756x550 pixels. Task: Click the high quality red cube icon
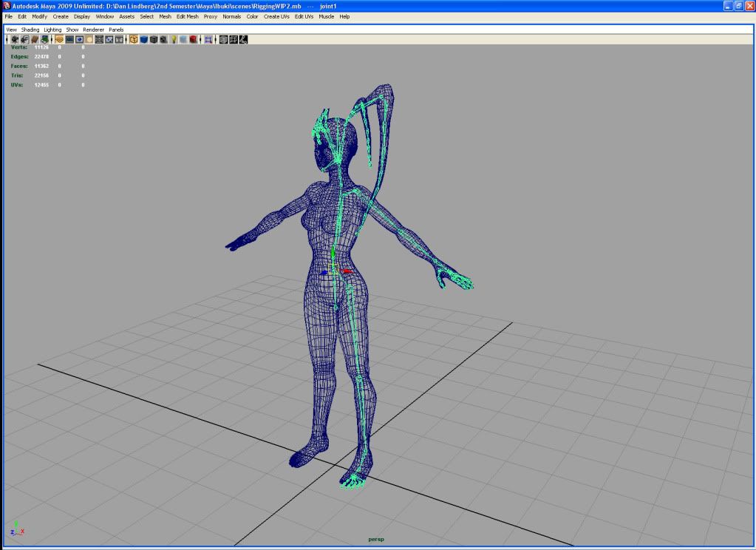pyautogui.click(x=194, y=40)
